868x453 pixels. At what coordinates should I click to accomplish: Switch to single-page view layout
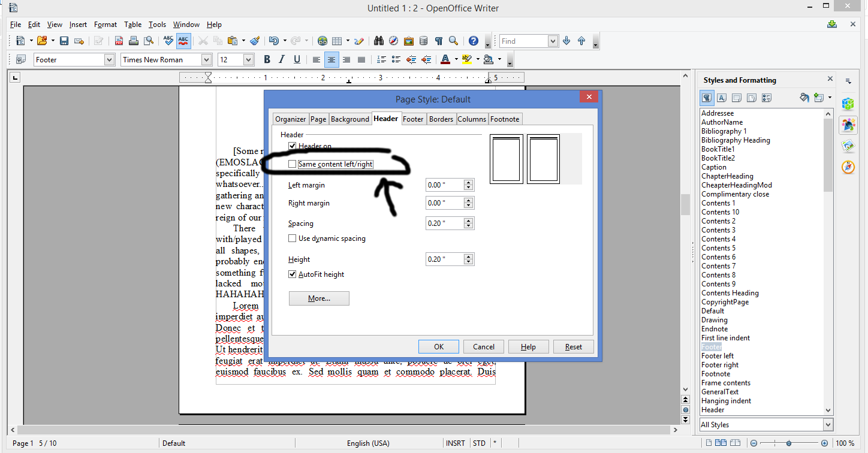click(709, 443)
